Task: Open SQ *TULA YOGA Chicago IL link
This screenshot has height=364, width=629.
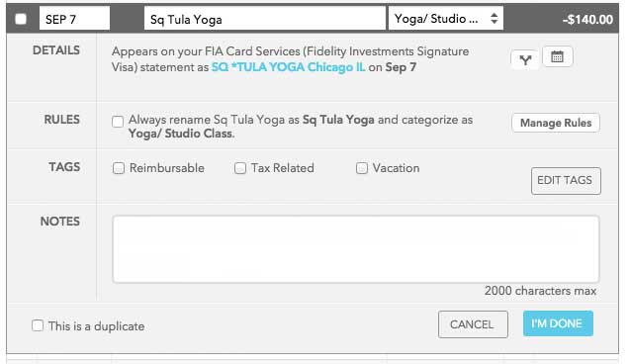Action: click(289, 67)
